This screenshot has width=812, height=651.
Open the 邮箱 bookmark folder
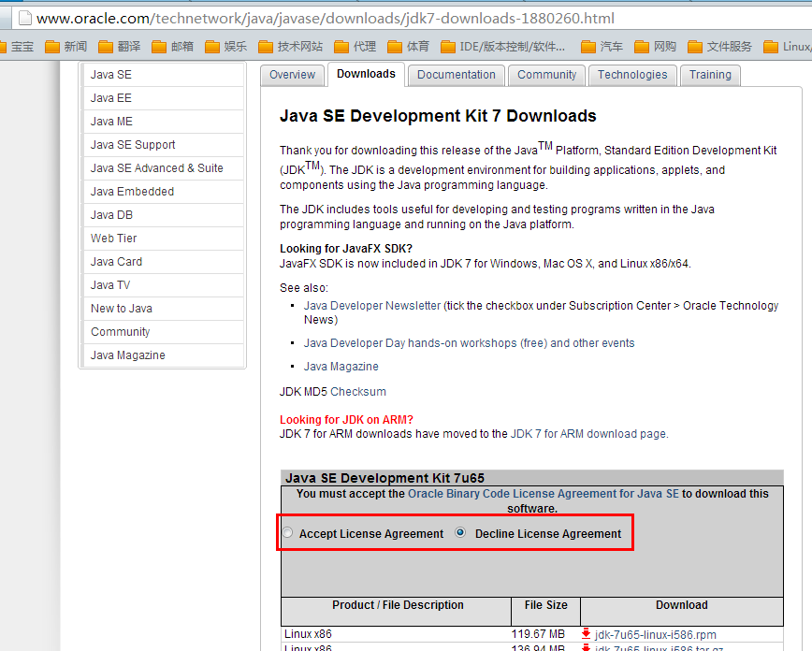point(172,47)
